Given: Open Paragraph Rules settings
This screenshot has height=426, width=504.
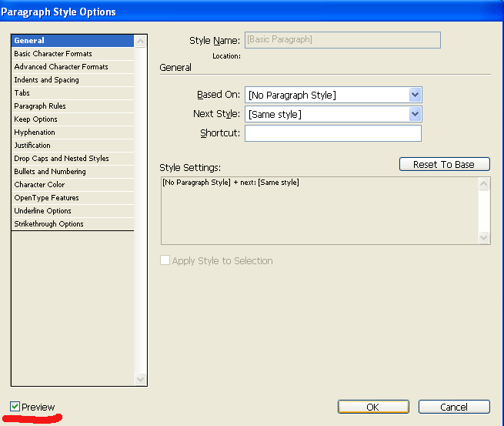Looking at the screenshot, I should [x=72, y=106].
